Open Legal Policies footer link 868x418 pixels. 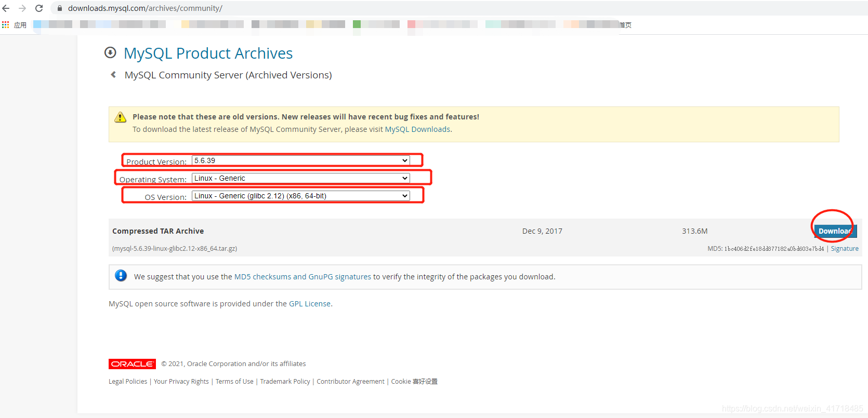pyautogui.click(x=128, y=381)
